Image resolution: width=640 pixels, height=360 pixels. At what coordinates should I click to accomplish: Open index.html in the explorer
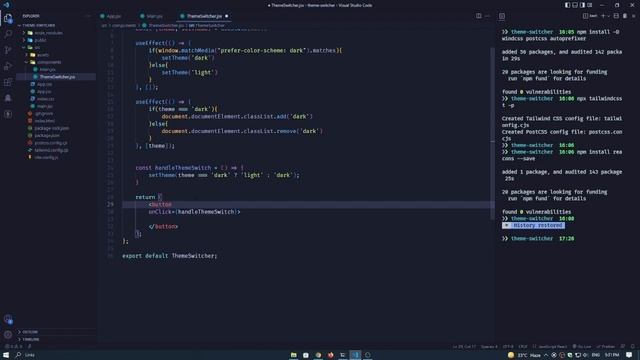tap(44, 121)
